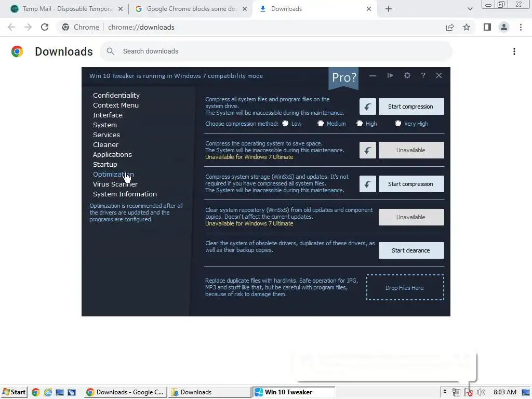Open Downloads page more actions menu
The width and height of the screenshot is (532, 399).
(x=514, y=51)
